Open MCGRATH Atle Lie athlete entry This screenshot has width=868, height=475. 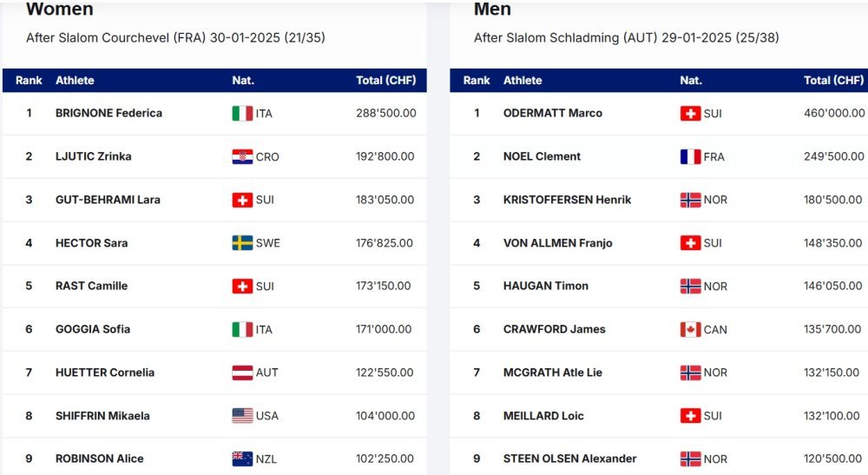pos(552,373)
